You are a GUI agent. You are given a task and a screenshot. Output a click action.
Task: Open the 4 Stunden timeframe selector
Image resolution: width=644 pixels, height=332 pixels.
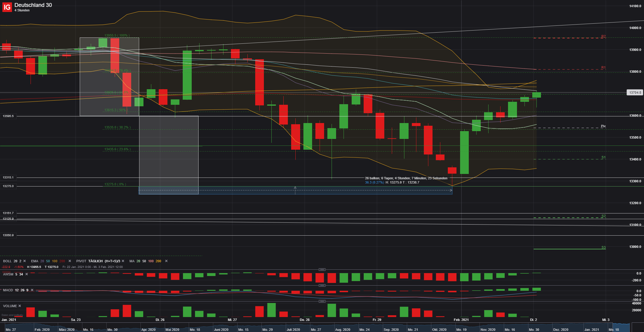pos(22,10)
